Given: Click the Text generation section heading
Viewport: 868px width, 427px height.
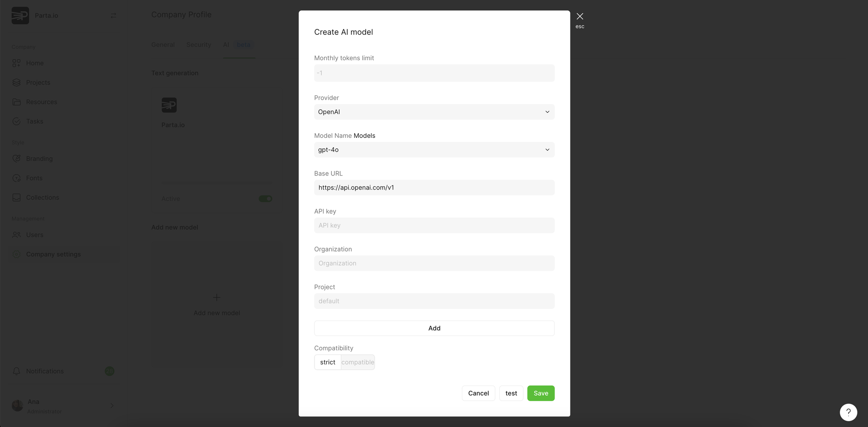Looking at the screenshot, I should tap(175, 73).
